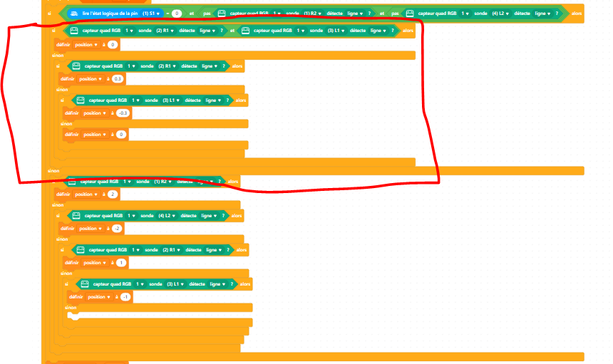Edit the -2 position value field
The height and width of the screenshot is (364, 613).
coord(117,229)
